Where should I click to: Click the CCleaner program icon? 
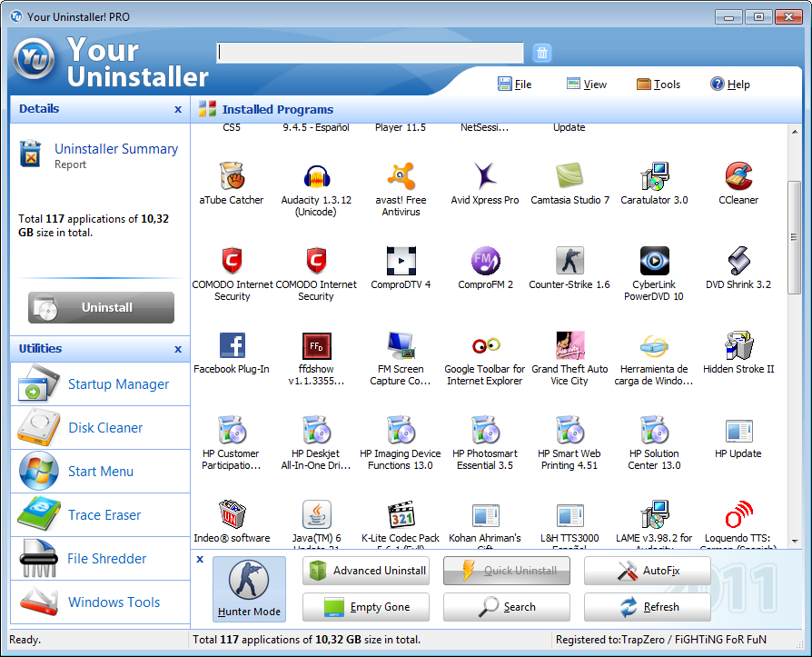pyautogui.click(x=738, y=175)
